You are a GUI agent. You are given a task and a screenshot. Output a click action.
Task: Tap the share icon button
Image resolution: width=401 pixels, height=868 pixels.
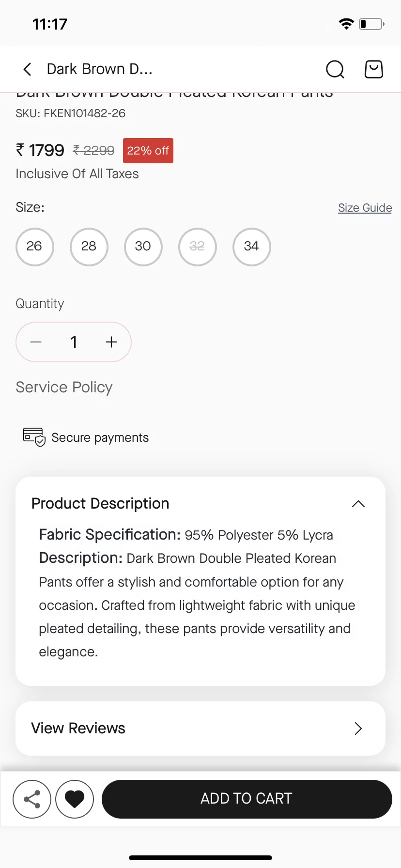[32, 799]
